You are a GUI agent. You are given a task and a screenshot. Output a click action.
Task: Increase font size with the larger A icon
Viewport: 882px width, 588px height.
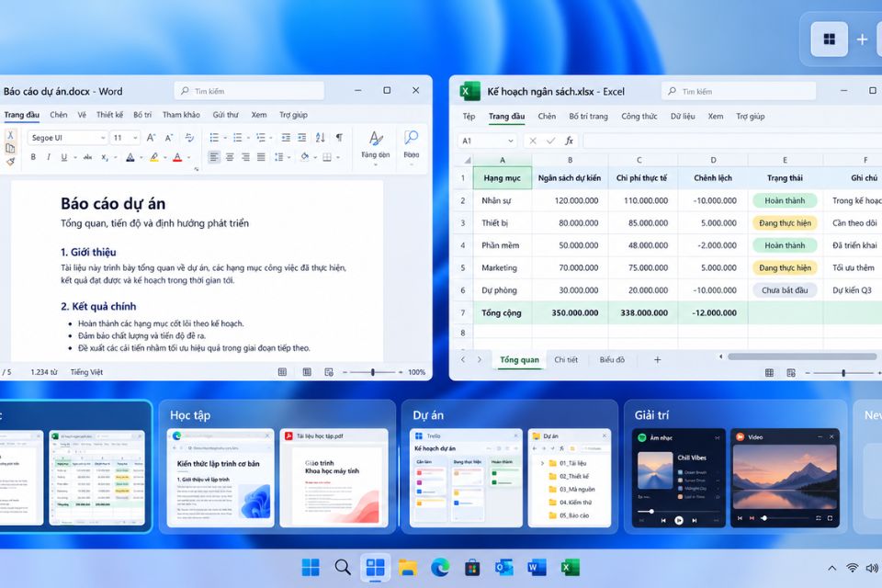pyautogui.click(x=151, y=137)
